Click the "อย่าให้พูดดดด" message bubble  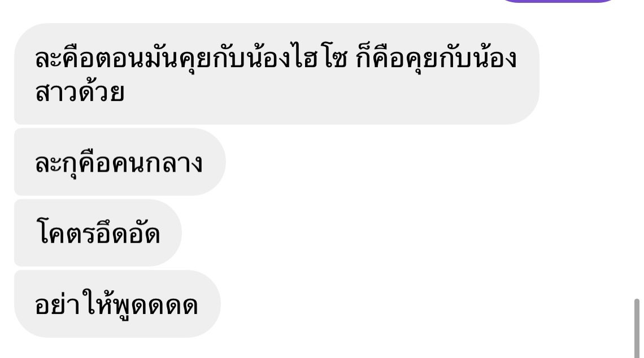click(x=118, y=304)
